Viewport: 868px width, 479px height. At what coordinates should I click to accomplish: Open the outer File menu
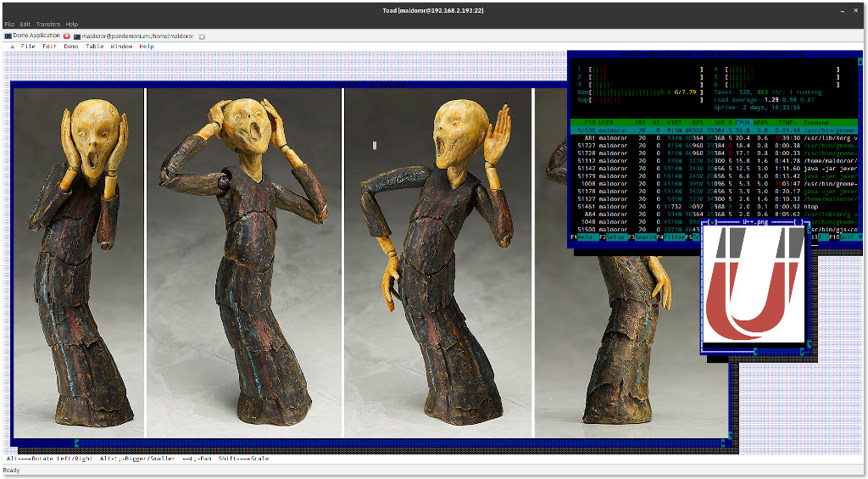click(8, 25)
